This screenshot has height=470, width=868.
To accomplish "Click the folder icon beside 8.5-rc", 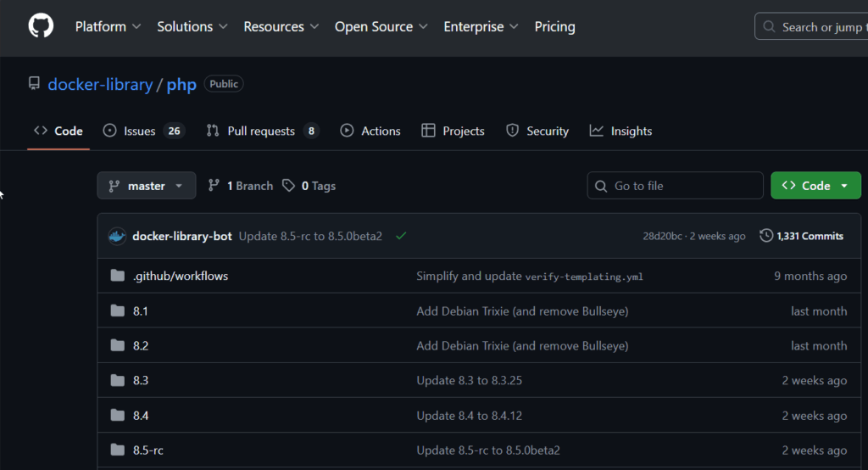I will click(x=118, y=450).
